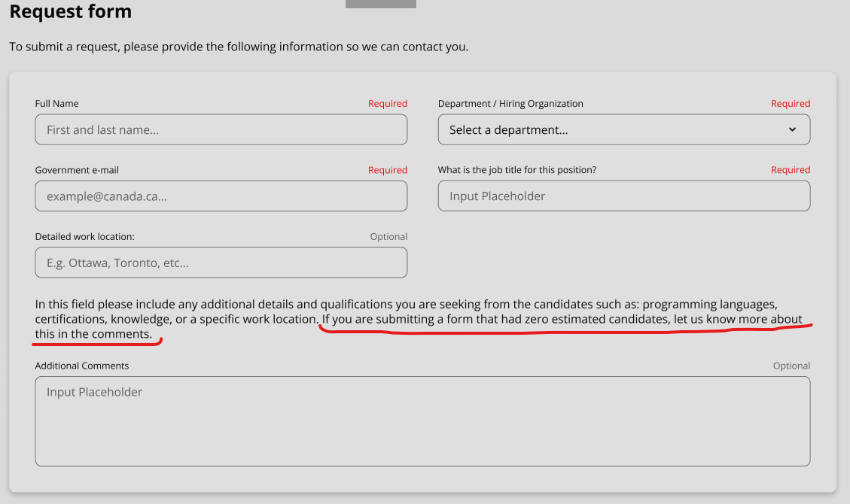Click the Full Name input field
Screen dimensions: 850x504
click(221, 129)
